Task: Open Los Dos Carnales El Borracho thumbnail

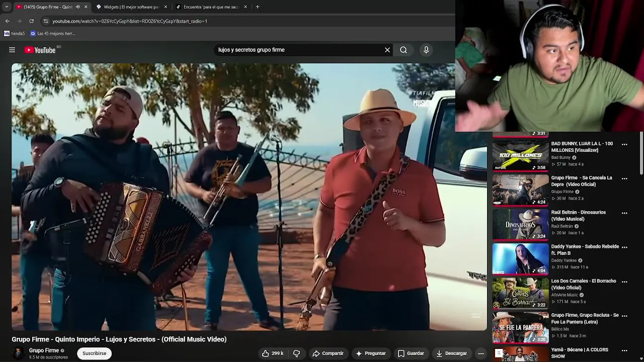Action: pyautogui.click(x=520, y=293)
